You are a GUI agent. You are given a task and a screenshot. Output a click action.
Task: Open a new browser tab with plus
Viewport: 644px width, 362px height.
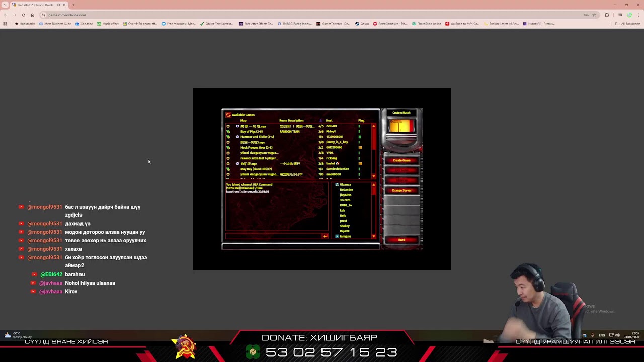point(73,5)
